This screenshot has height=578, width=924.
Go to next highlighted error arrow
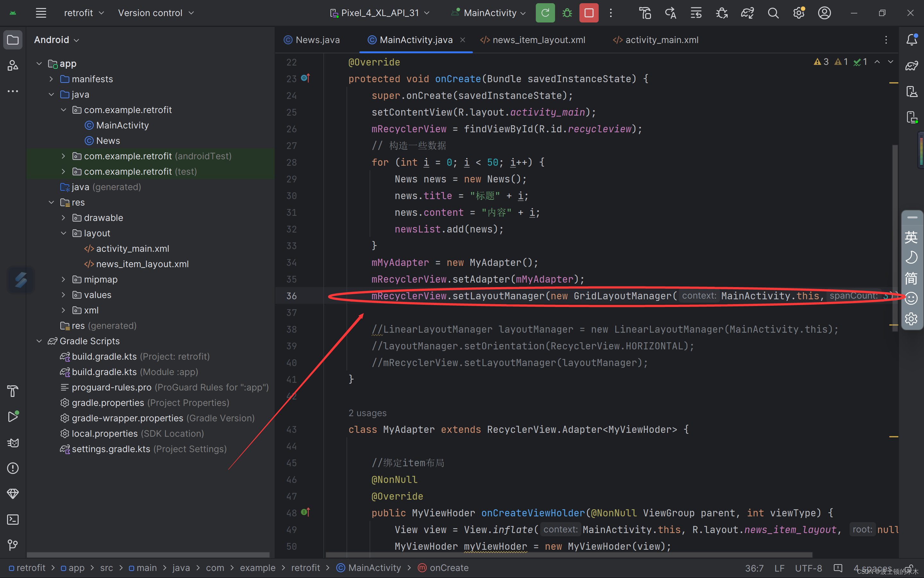point(891,62)
